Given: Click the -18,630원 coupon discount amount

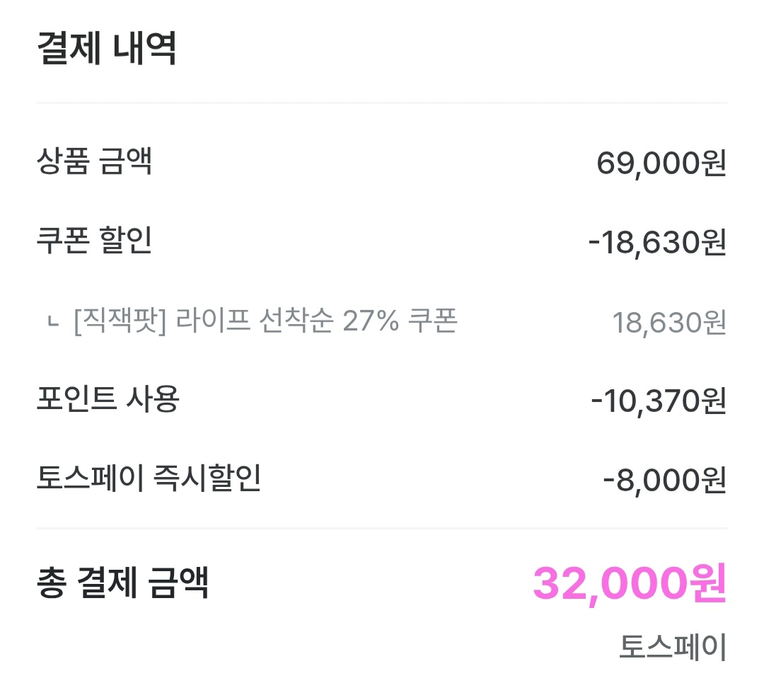Looking at the screenshot, I should 657,243.
